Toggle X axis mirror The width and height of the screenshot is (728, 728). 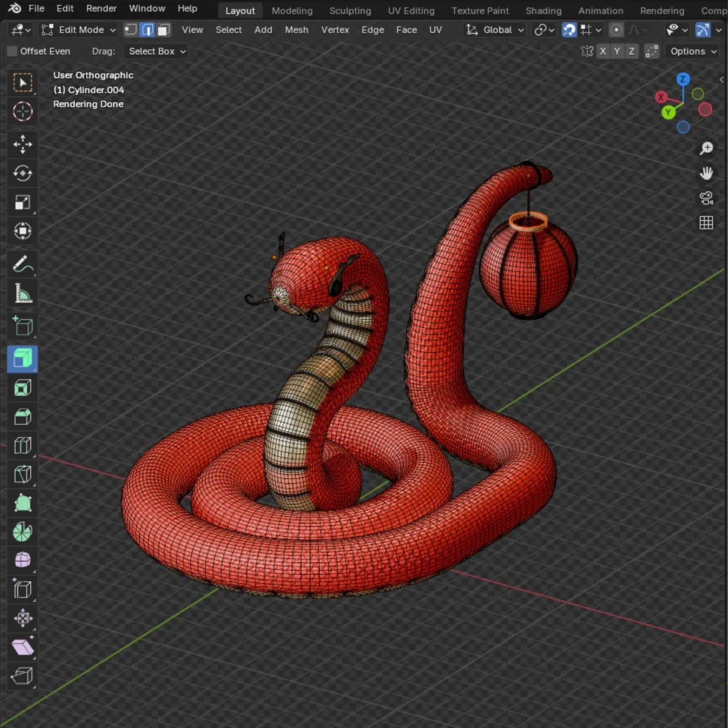[x=602, y=52]
